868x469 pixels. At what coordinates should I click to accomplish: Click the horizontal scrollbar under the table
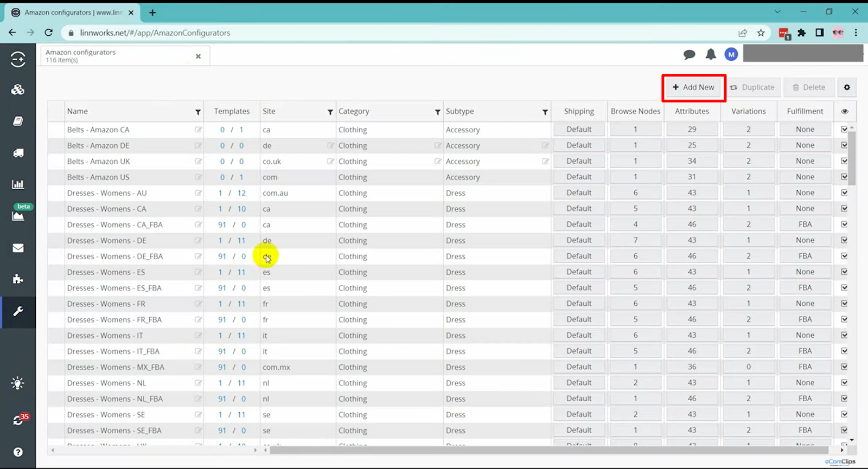(x=549, y=450)
